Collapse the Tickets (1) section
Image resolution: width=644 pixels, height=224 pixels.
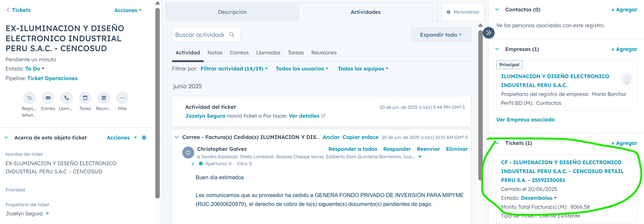coord(497,143)
